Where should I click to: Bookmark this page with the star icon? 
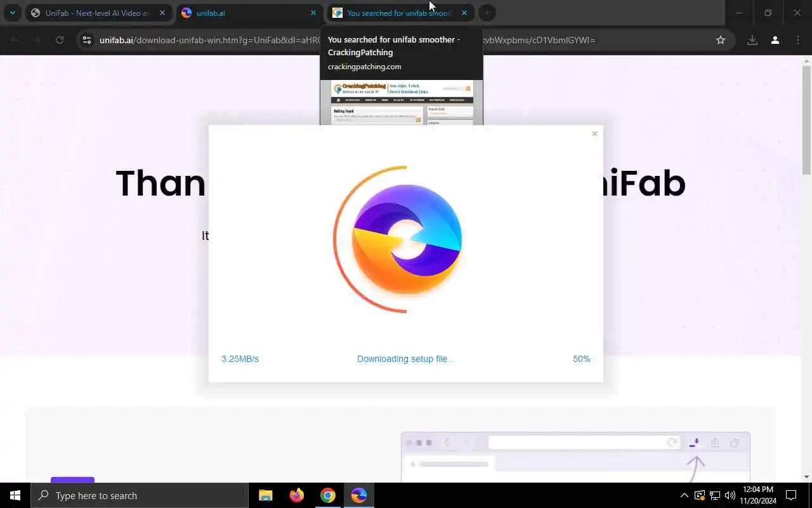tap(721, 40)
